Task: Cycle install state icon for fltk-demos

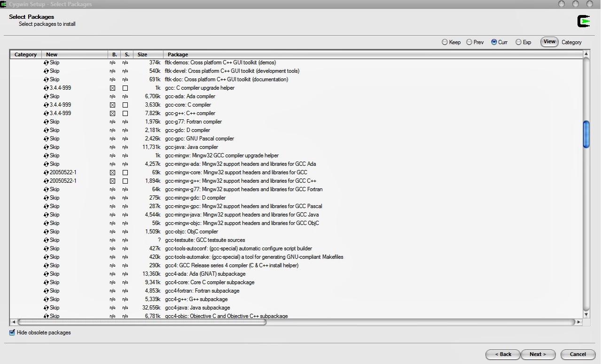Action: (x=47, y=62)
